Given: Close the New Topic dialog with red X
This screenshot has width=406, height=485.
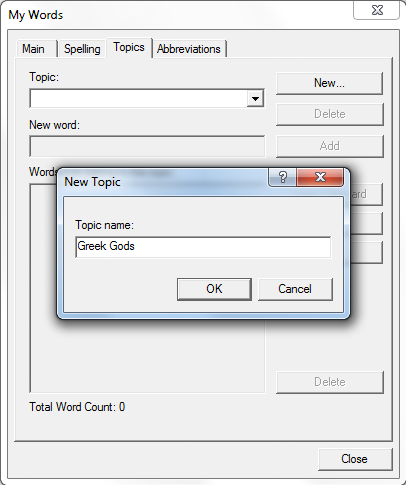Looking at the screenshot, I should (320, 177).
